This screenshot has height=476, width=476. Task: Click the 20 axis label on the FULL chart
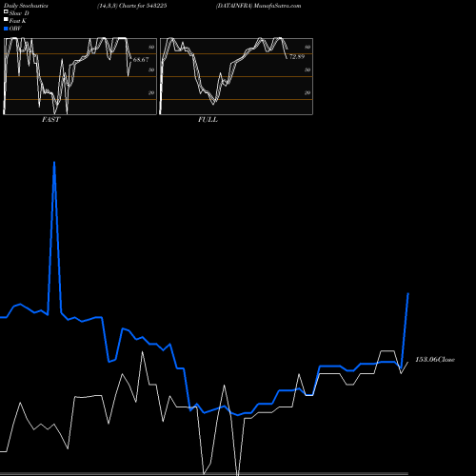coord(307,92)
